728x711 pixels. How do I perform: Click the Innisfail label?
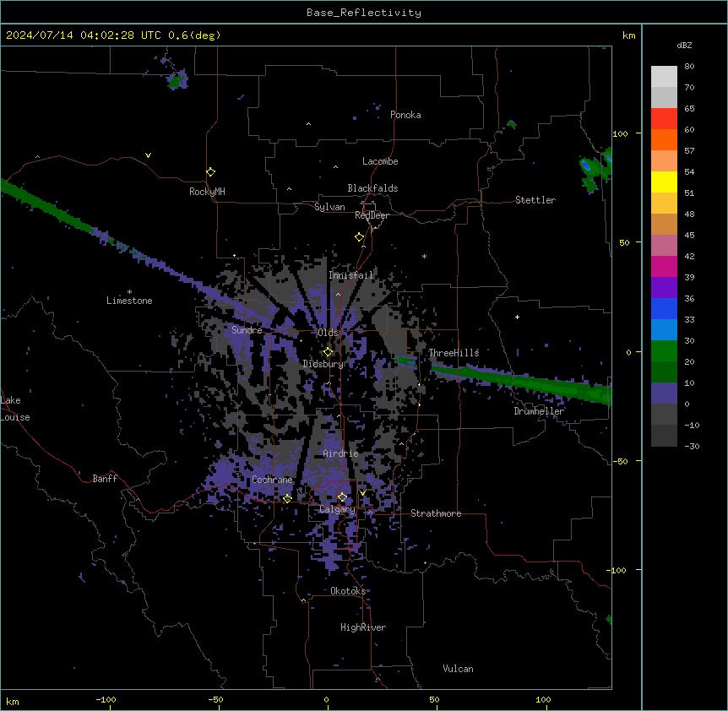pyautogui.click(x=350, y=275)
